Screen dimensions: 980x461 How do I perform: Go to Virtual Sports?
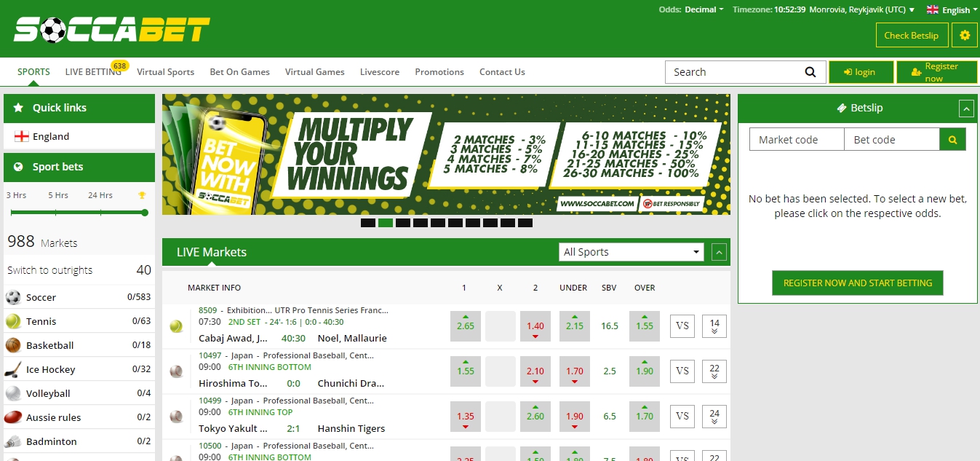[166, 72]
